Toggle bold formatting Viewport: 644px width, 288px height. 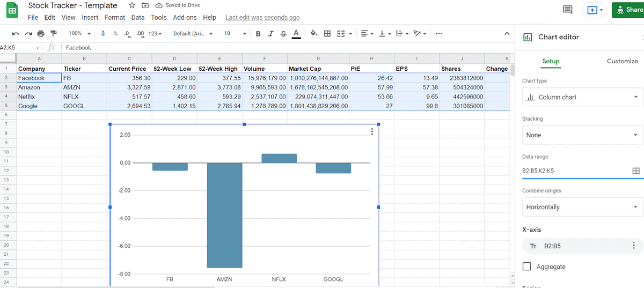click(x=258, y=33)
